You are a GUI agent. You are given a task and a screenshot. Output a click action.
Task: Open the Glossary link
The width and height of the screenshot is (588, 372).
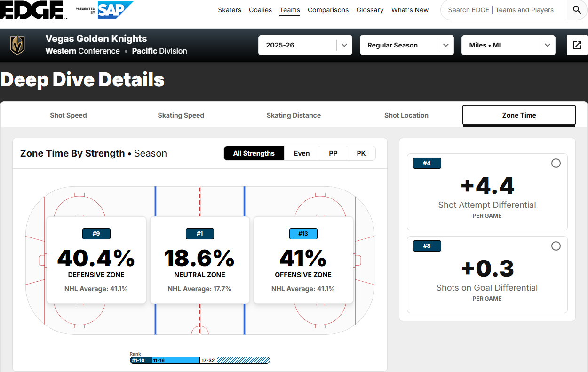point(370,10)
